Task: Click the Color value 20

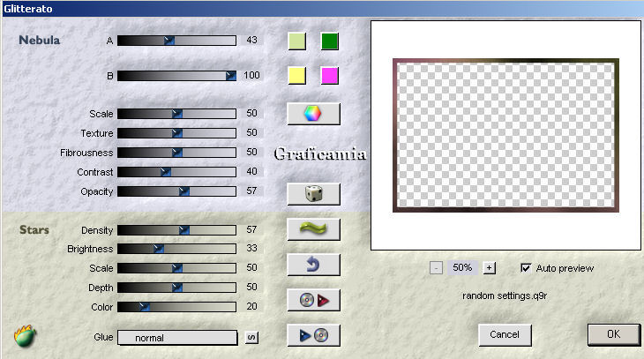Action: click(x=251, y=306)
